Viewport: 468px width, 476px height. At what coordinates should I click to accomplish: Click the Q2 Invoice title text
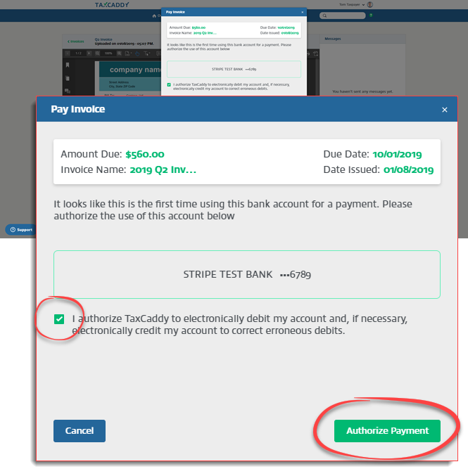click(103, 39)
